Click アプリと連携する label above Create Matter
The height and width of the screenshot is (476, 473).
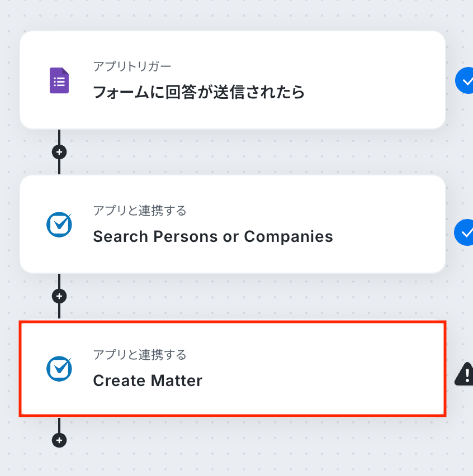pyautogui.click(x=139, y=355)
